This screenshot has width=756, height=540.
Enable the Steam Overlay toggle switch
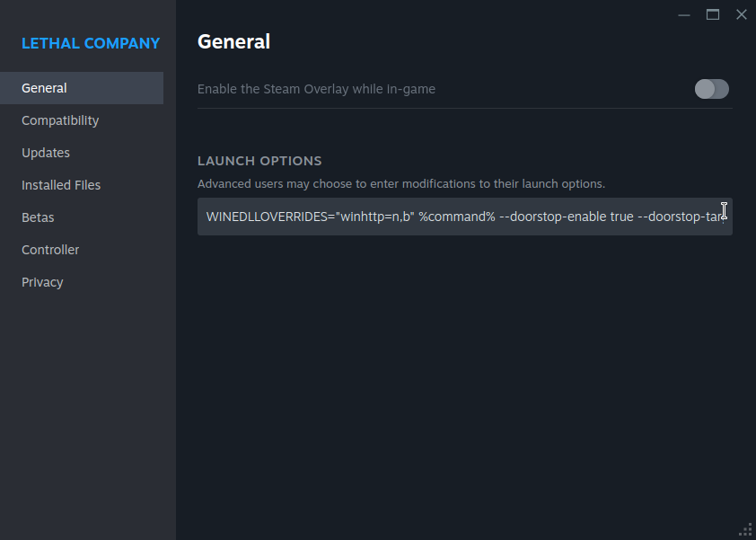711,89
